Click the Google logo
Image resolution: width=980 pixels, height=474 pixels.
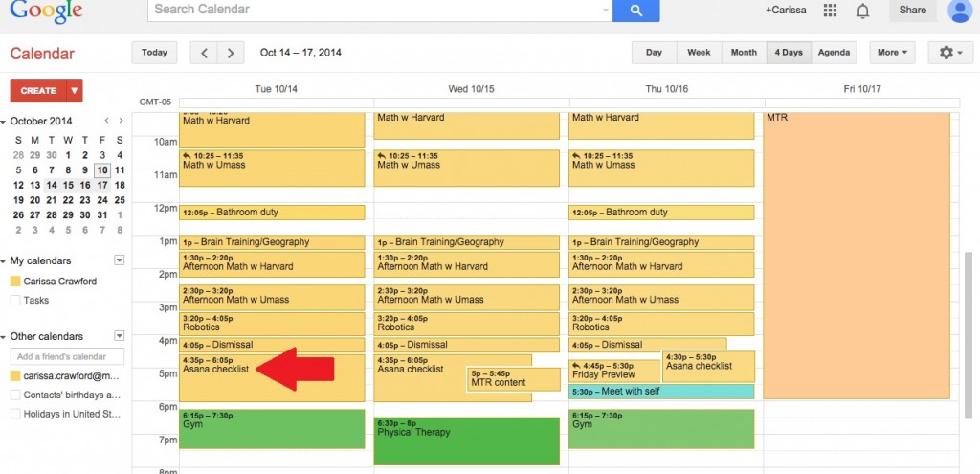[x=46, y=10]
